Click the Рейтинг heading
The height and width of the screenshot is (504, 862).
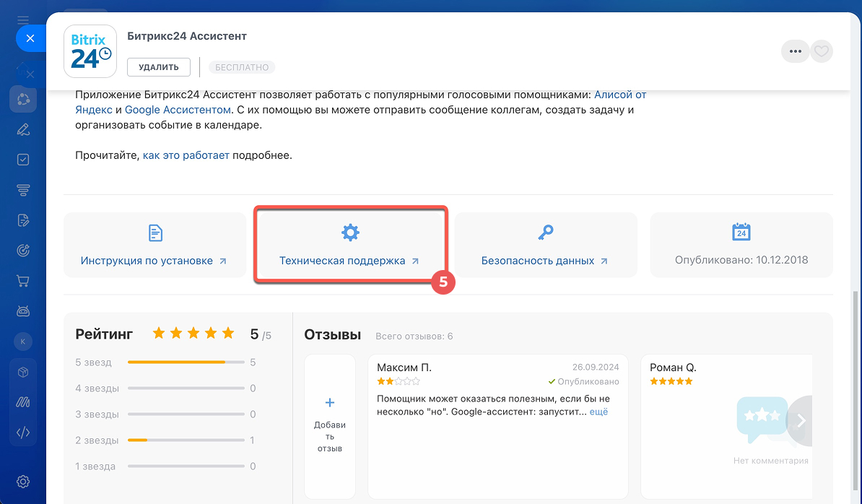[x=104, y=334]
